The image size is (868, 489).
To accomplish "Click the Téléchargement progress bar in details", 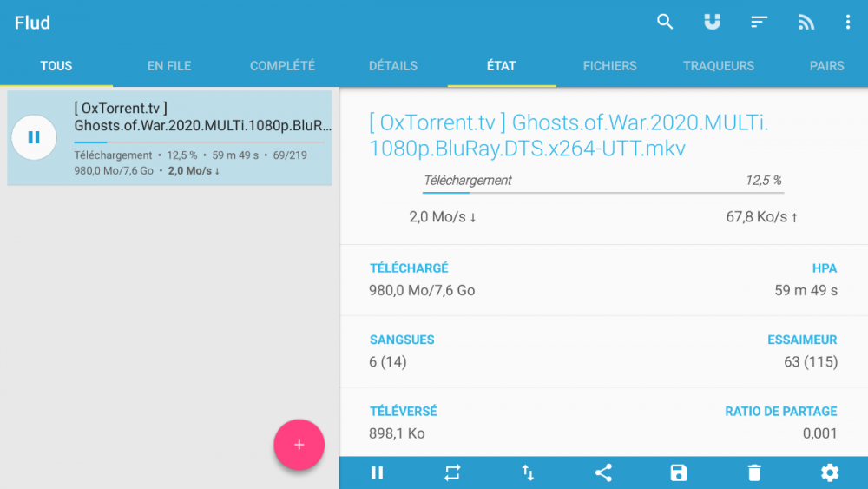I will pyautogui.click(x=602, y=193).
